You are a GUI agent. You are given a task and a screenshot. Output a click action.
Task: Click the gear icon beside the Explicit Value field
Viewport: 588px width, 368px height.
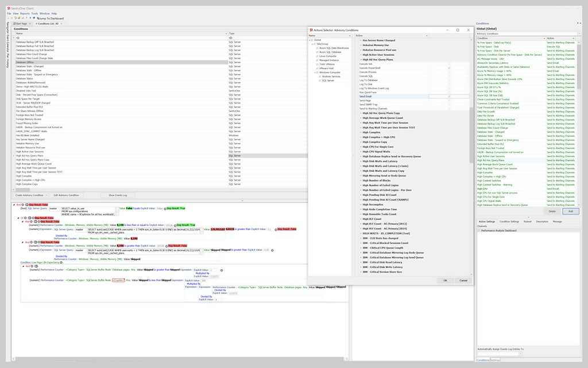(220, 271)
